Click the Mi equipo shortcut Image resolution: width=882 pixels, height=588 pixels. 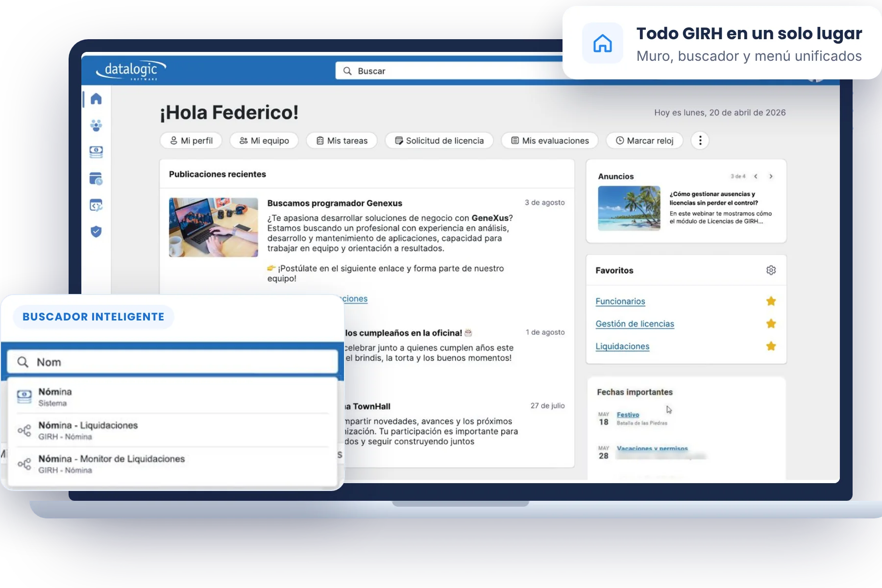[264, 141]
